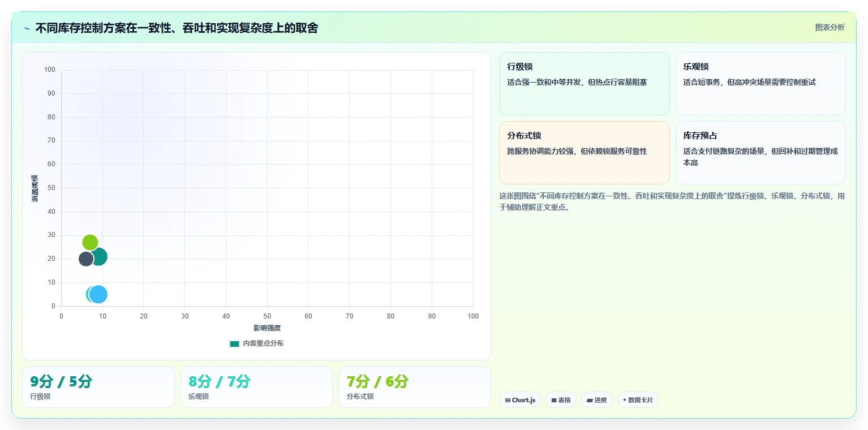Viewport: 868px width, 430px height.
Task: Open the 分布式锁 description card
Action: point(584,153)
